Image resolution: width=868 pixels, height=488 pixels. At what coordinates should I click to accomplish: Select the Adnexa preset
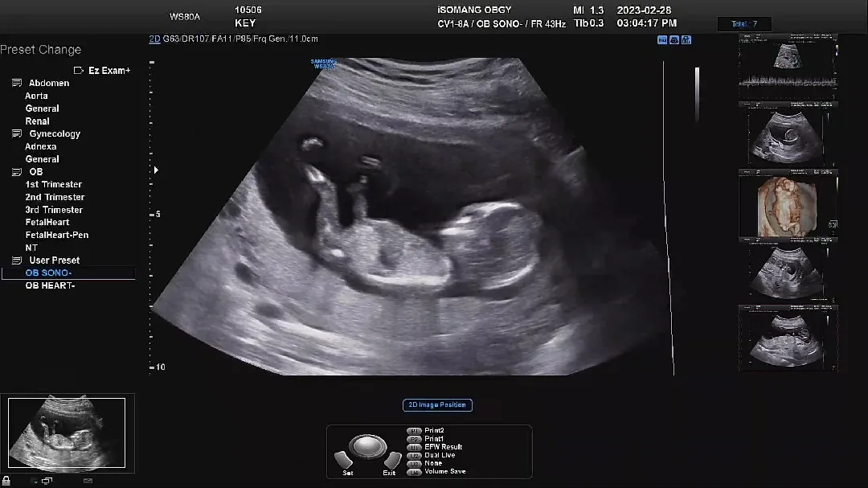click(41, 147)
